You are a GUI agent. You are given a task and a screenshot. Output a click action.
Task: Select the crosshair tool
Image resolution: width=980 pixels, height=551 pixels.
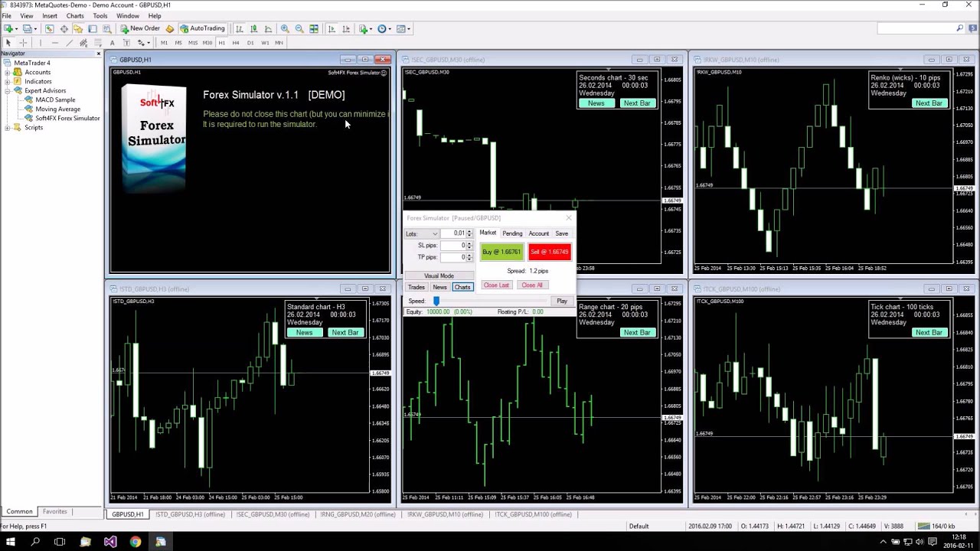[x=23, y=43]
